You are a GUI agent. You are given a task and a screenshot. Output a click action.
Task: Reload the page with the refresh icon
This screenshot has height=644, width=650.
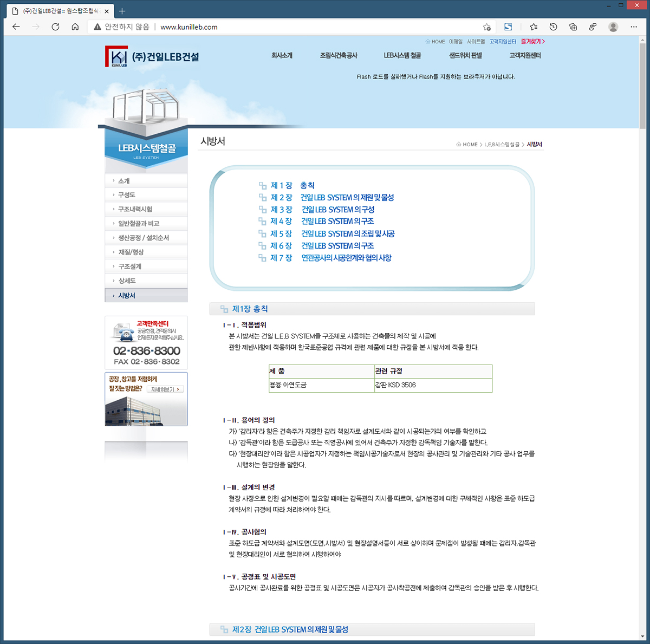tap(55, 27)
